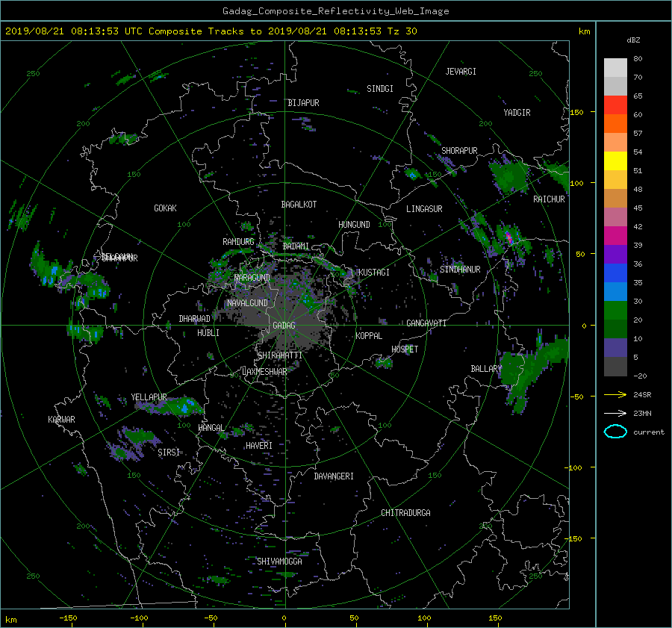This screenshot has height=628, width=672.
Task: Click the JEVARGI city label
Action: coord(461,72)
